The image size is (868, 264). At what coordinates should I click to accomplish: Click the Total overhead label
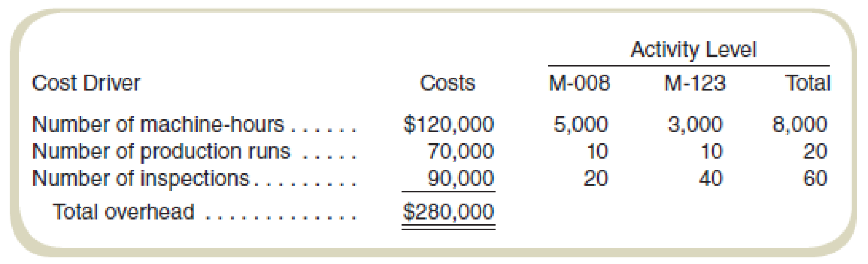124,212
